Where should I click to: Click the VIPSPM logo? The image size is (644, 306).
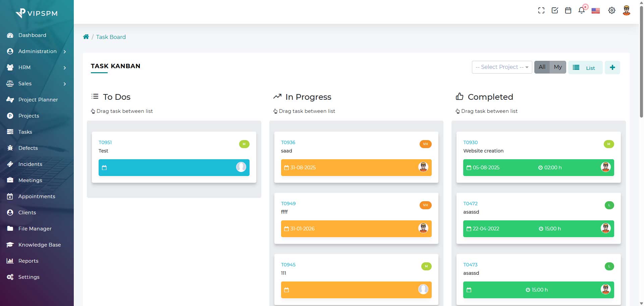37,13
